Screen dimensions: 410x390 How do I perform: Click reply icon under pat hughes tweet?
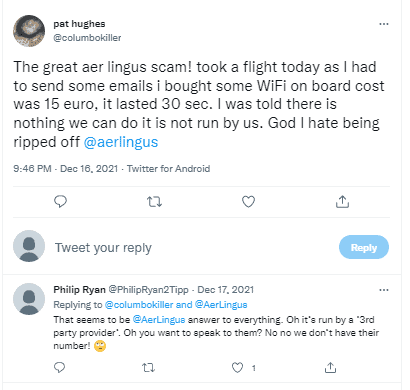(x=60, y=202)
